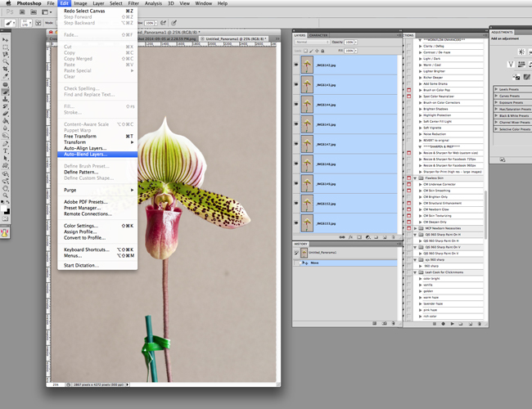The width and height of the screenshot is (532, 409).
Task: Toggle Quick Mask mode icon
Action: [5, 218]
